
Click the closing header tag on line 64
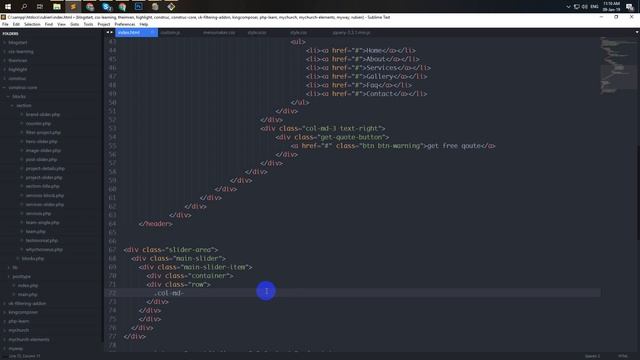point(155,224)
